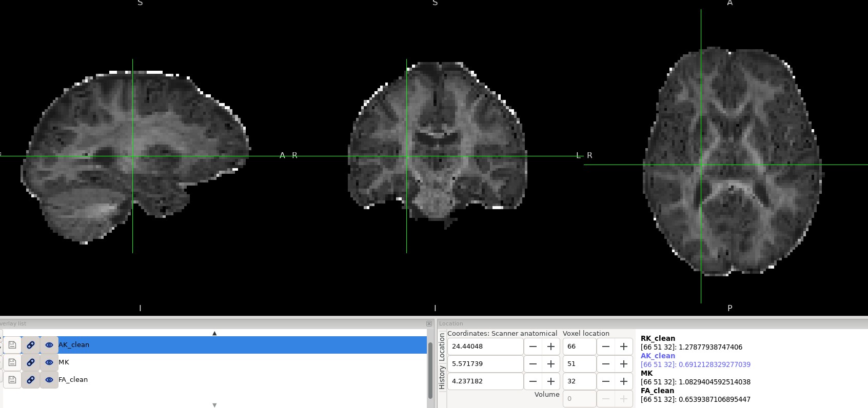The height and width of the screenshot is (408, 868).
Task: Hide the MK overlay using eye icon
Action: [49, 362]
